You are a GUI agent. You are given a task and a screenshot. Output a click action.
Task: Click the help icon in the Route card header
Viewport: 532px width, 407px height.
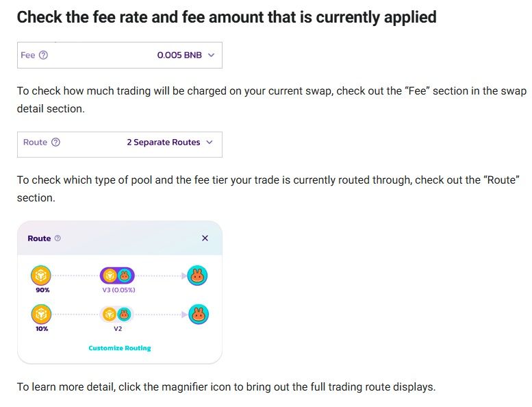point(58,238)
